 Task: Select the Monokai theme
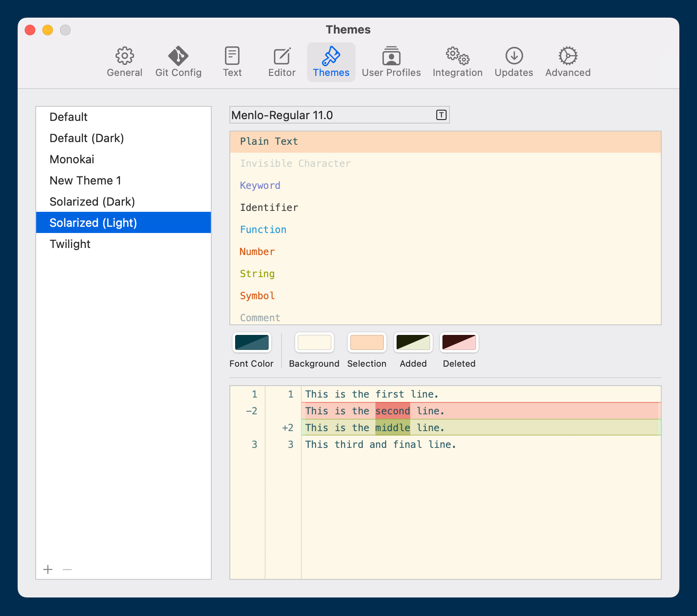72,159
